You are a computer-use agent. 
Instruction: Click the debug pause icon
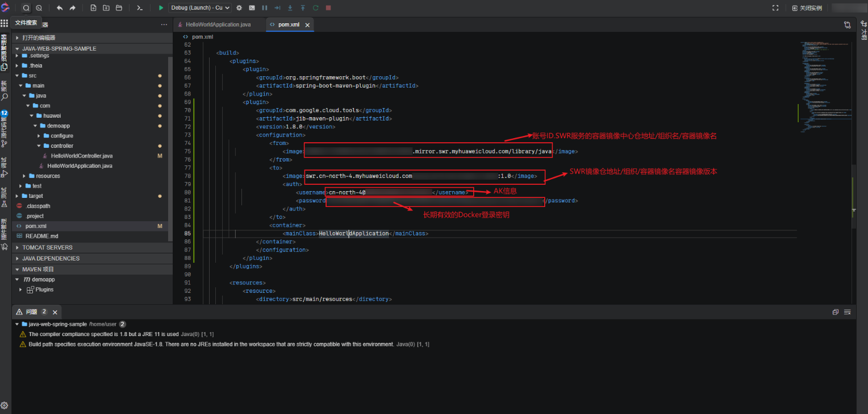[x=265, y=8]
